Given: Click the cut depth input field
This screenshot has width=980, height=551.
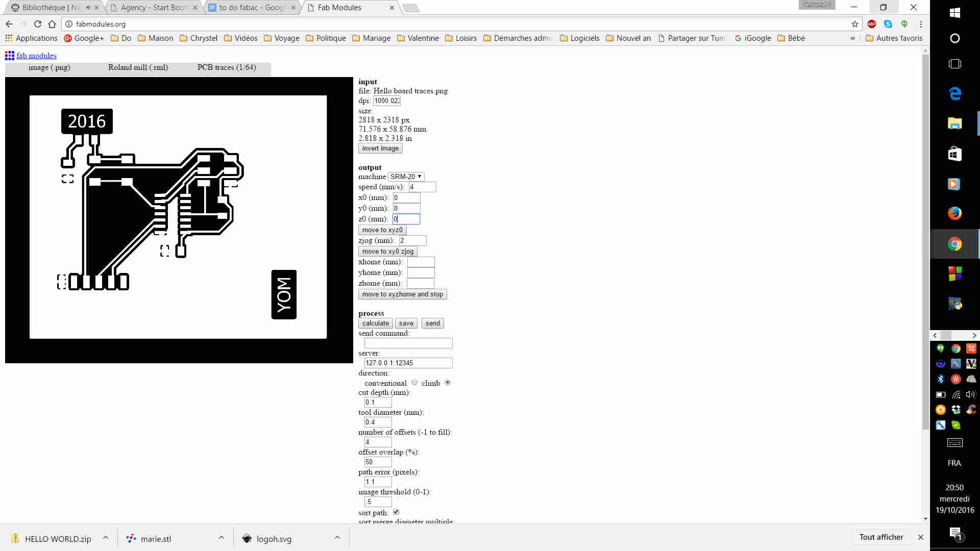Looking at the screenshot, I should (x=378, y=403).
